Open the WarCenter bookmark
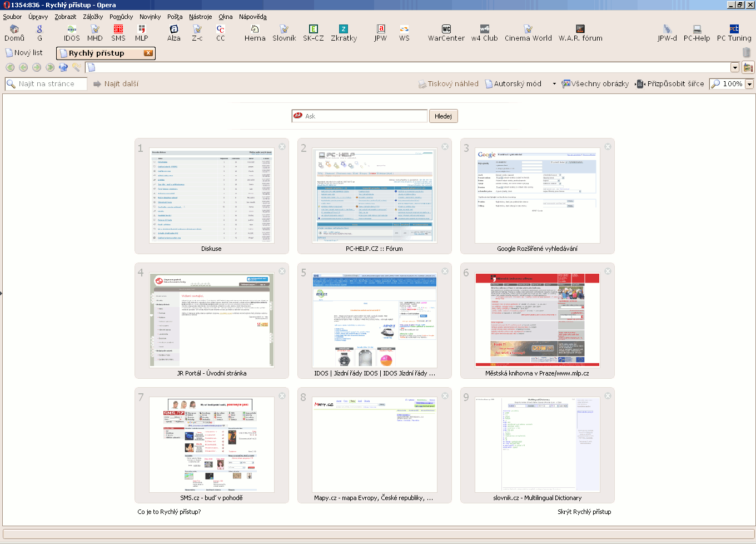Screen dimensions: 756x544 tap(446, 33)
